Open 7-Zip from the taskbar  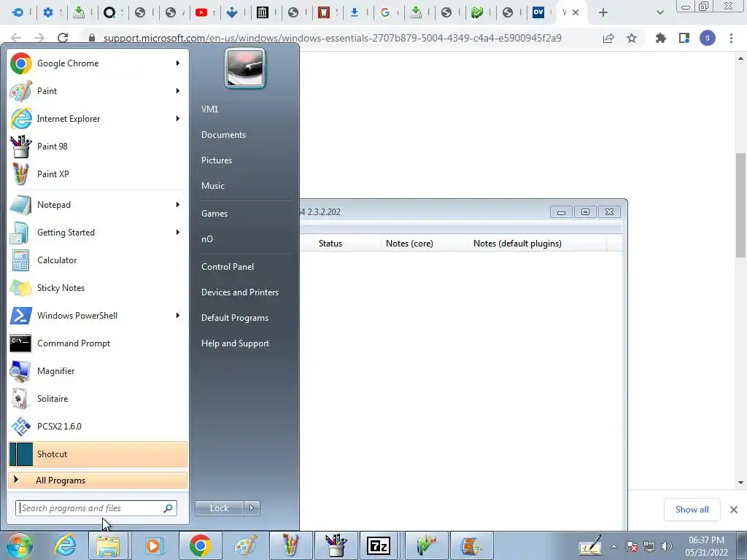[379, 545]
